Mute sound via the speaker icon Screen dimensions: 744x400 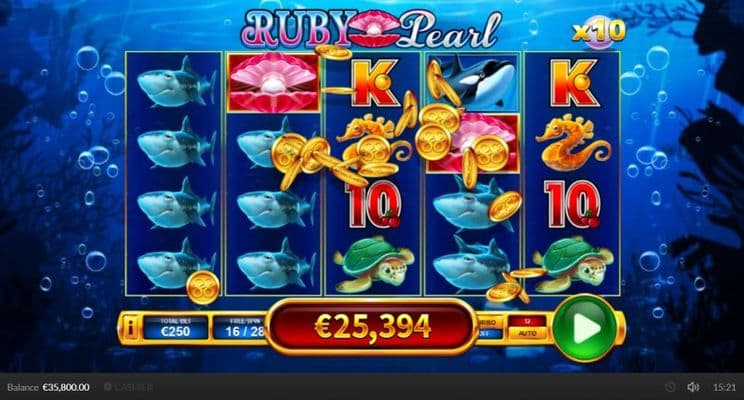[693, 387]
